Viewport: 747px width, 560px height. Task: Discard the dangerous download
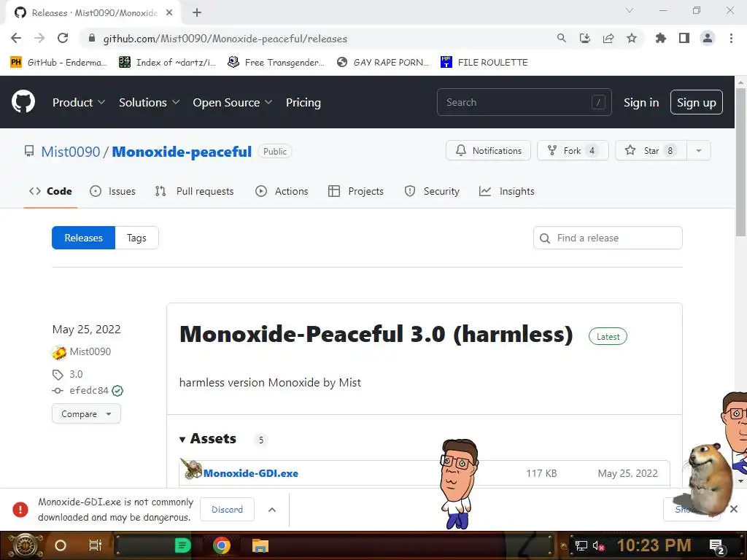click(227, 510)
